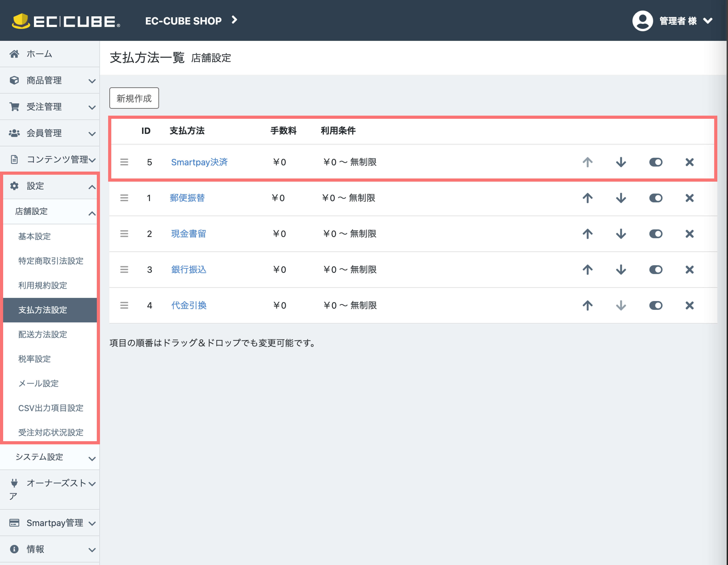Disable the 郵便振替 payment toggle
The height and width of the screenshot is (565, 728).
[x=655, y=198]
